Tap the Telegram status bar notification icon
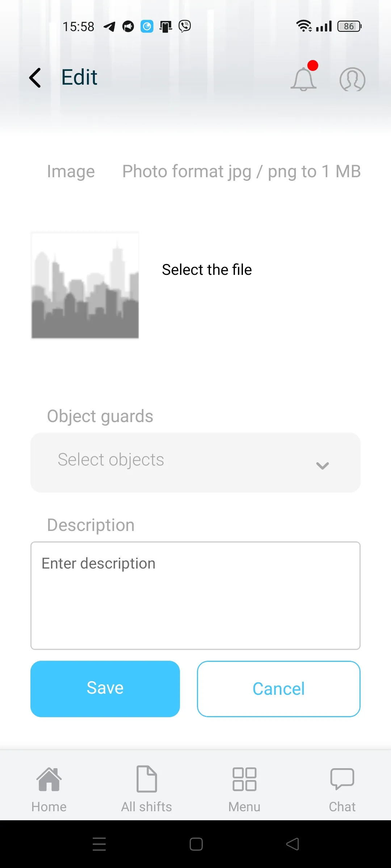Viewport: 391px width, 868px height. click(x=109, y=26)
